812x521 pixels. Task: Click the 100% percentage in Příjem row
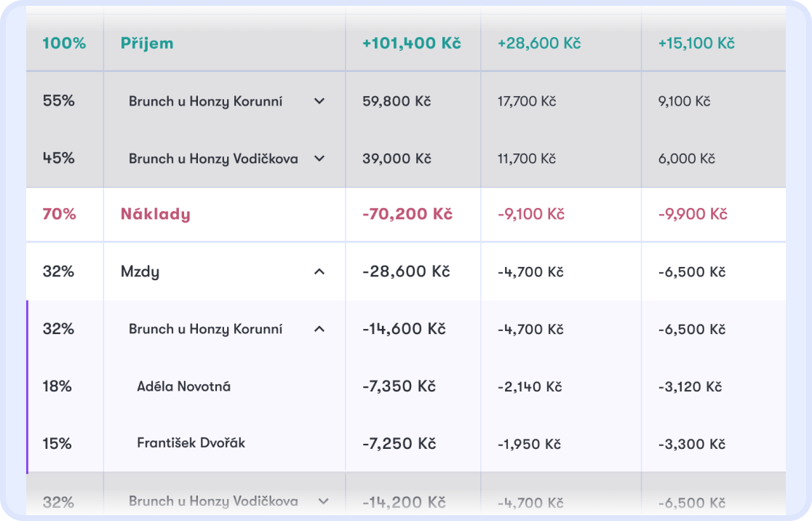64,43
